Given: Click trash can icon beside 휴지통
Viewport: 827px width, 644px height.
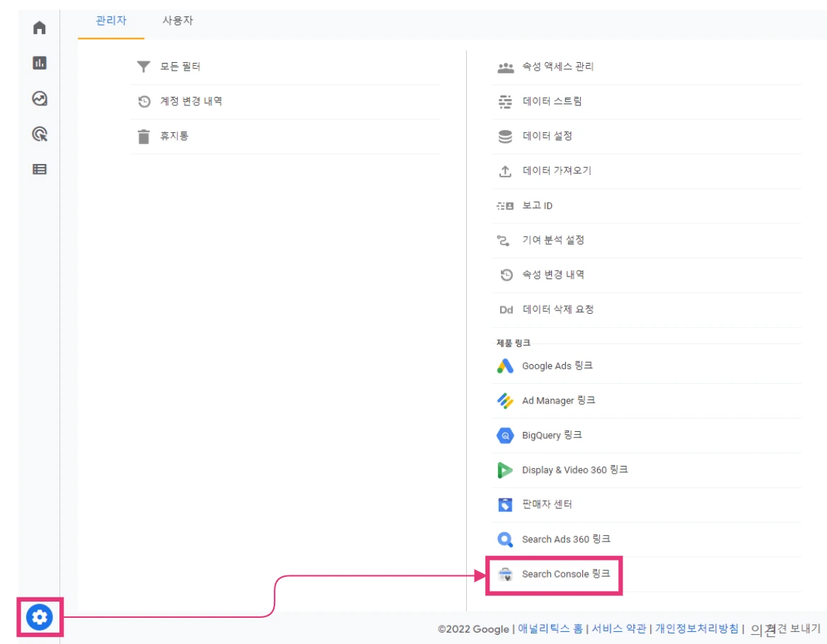Looking at the screenshot, I should [144, 136].
